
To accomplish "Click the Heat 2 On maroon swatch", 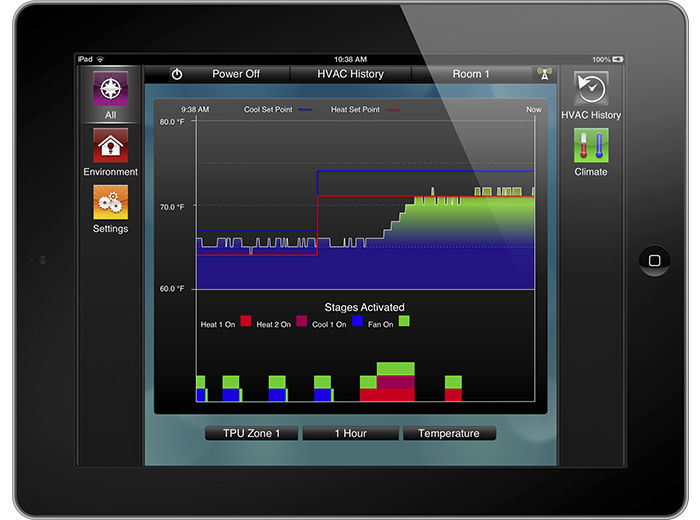I will point(302,321).
